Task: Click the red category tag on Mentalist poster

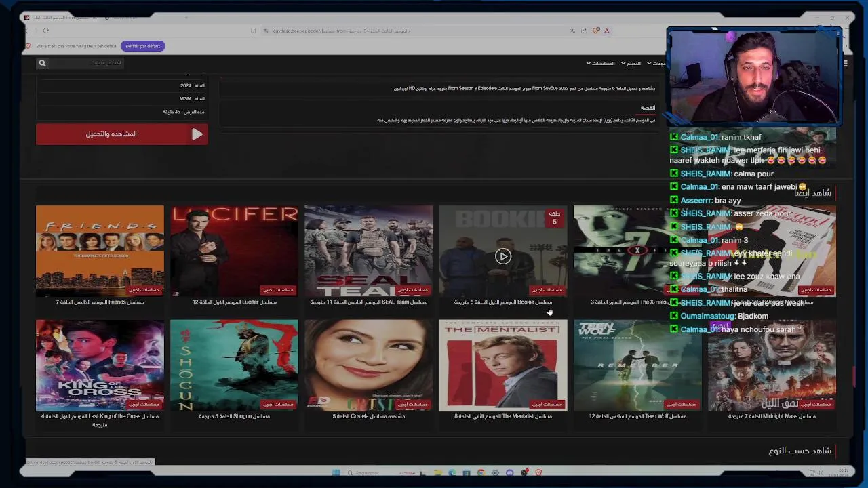Action: 547,405
